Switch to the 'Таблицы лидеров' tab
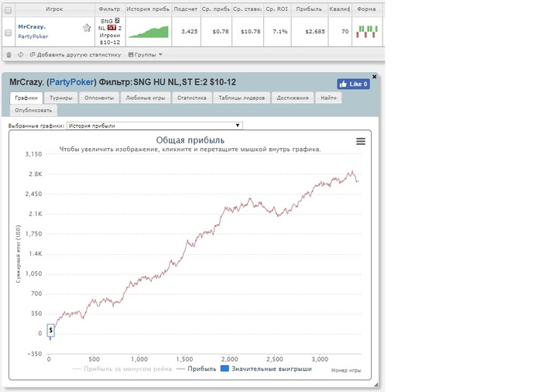Image resolution: width=542 pixels, height=392 pixels. (242, 98)
